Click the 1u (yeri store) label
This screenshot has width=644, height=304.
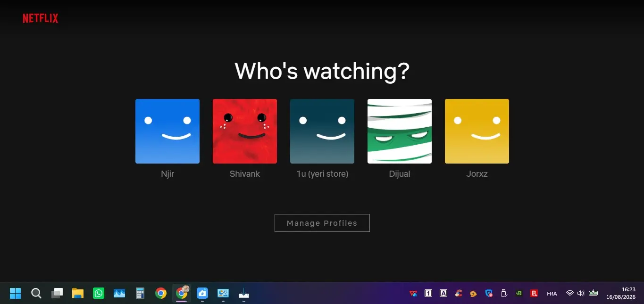pyautogui.click(x=322, y=174)
